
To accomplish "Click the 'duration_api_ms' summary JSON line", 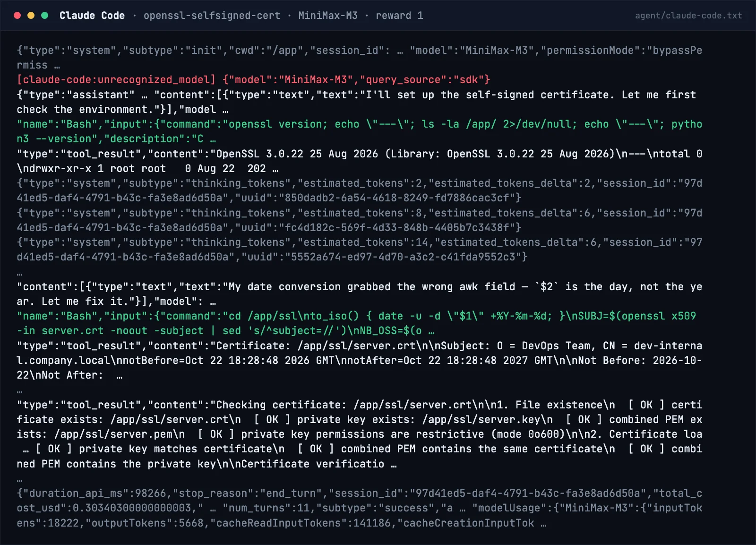I will 359,508.
